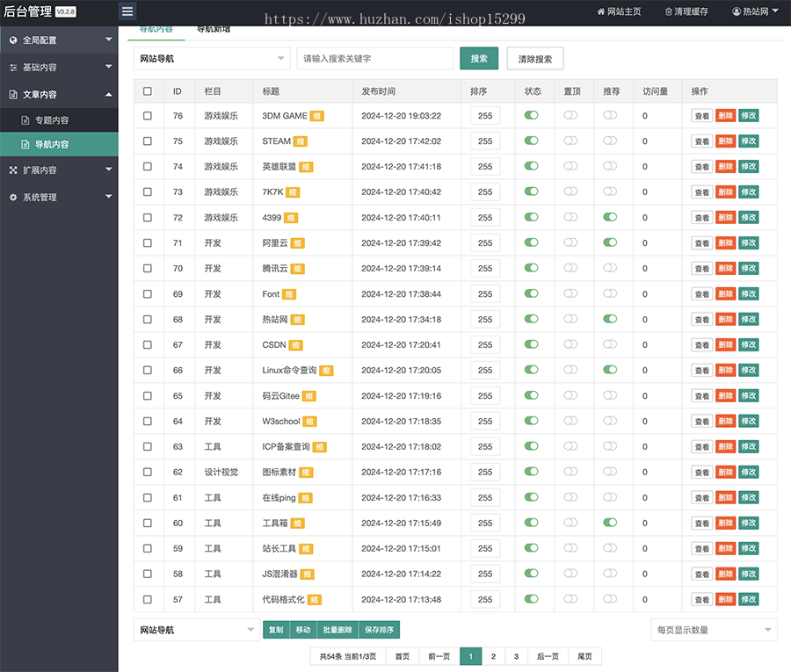This screenshot has height=672, width=791.
Task: Expand the 基础内容 sidebar section
Action: pyautogui.click(x=59, y=67)
